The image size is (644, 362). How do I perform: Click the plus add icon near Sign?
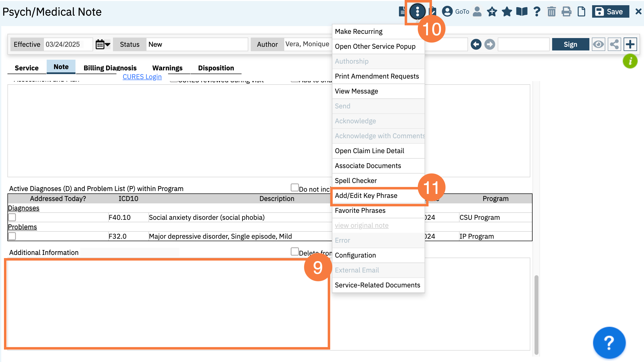[x=630, y=44]
